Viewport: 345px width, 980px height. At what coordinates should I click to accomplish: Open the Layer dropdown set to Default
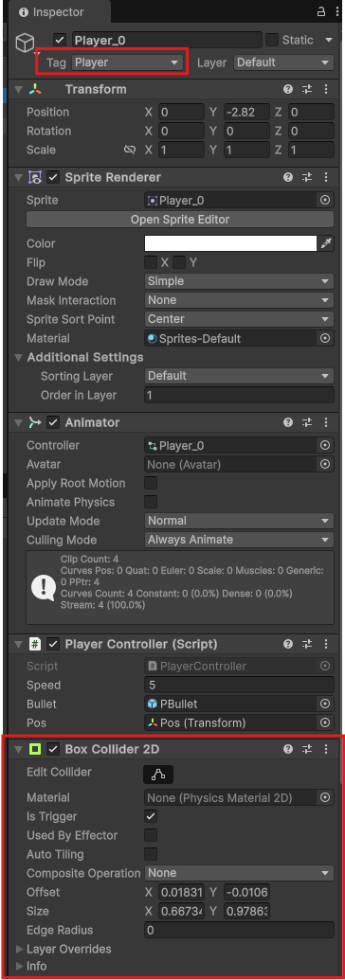283,62
